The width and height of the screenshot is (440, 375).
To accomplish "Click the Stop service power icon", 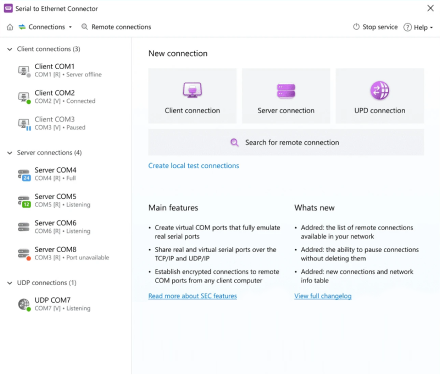I will pos(356,27).
